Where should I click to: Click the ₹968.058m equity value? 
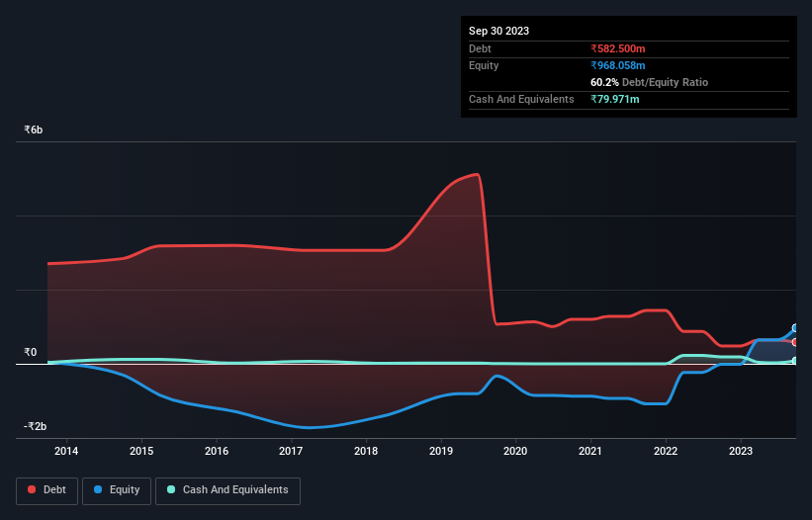618,65
